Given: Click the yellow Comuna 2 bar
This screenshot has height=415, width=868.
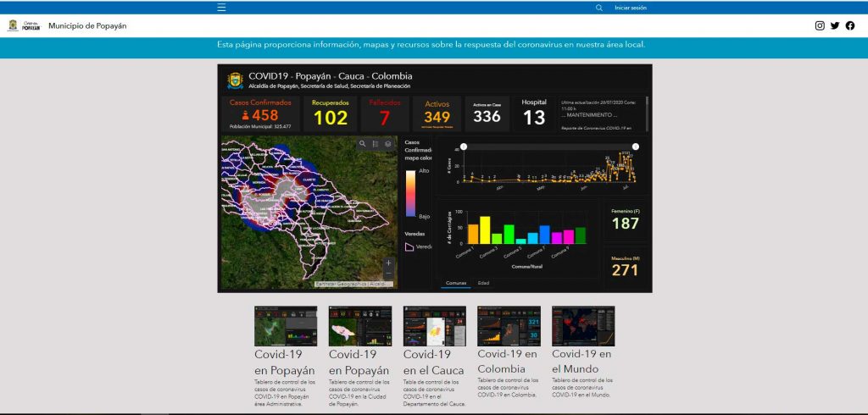Looking at the screenshot, I should tap(485, 230).
